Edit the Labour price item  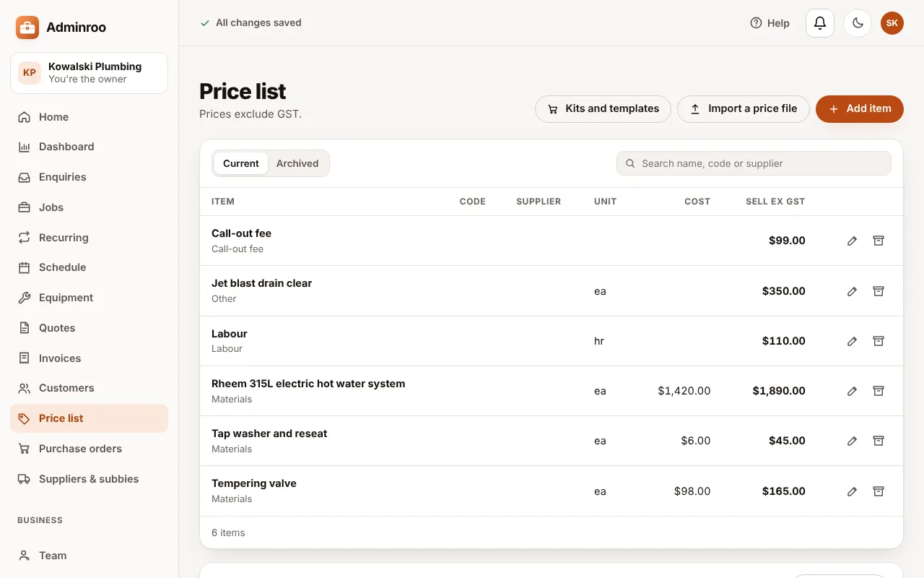pyautogui.click(x=852, y=341)
